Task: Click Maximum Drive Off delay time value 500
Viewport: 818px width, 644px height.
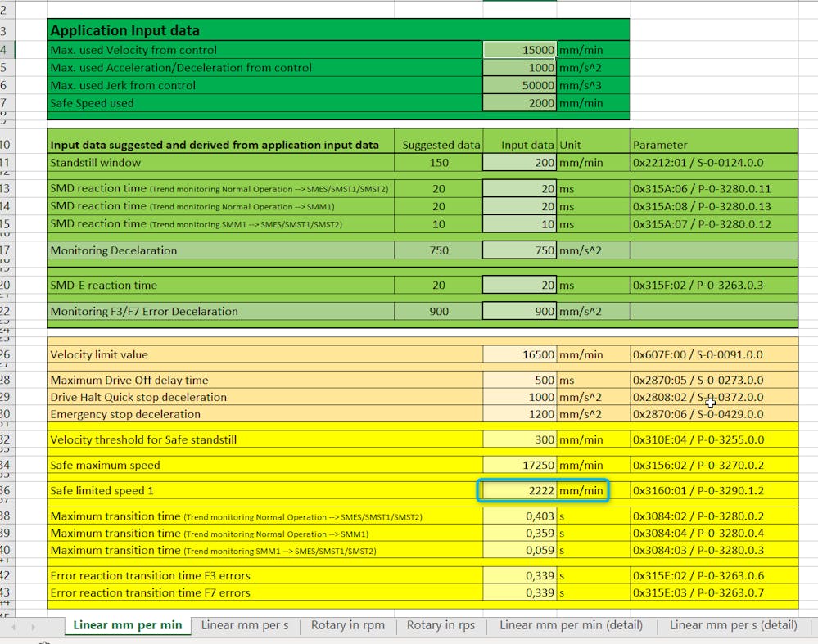Action: coord(520,381)
